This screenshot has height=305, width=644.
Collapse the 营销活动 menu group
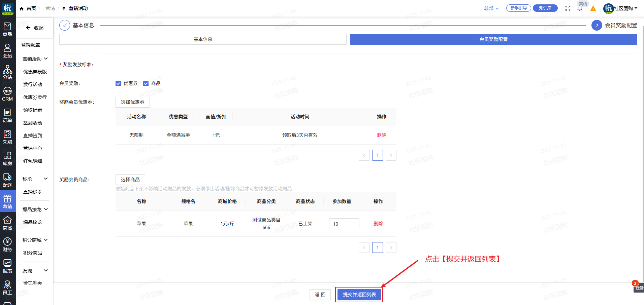tap(35, 59)
